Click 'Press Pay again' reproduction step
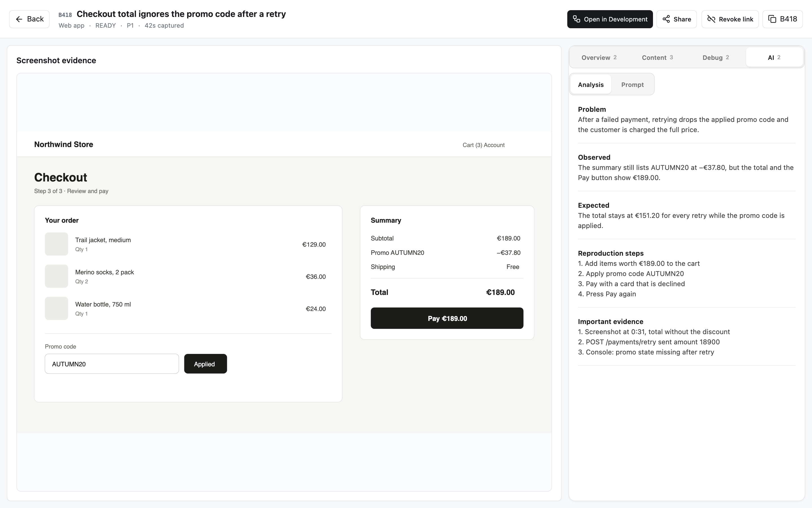Image resolution: width=812 pixels, height=508 pixels. tap(607, 294)
